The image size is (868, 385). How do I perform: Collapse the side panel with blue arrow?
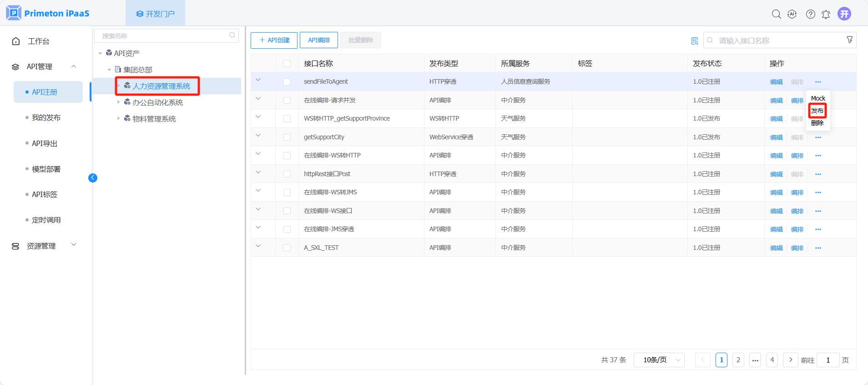pyautogui.click(x=93, y=178)
